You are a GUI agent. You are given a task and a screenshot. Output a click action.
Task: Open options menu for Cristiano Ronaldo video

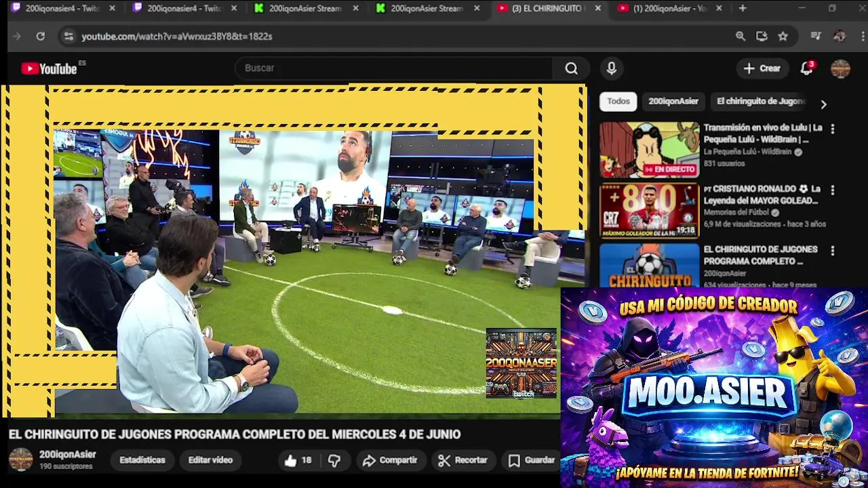[833, 190]
